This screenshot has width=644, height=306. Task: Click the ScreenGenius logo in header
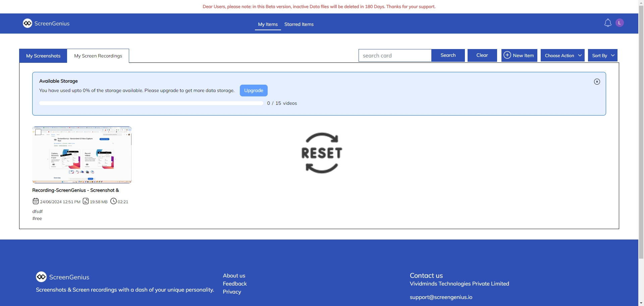pyautogui.click(x=46, y=23)
